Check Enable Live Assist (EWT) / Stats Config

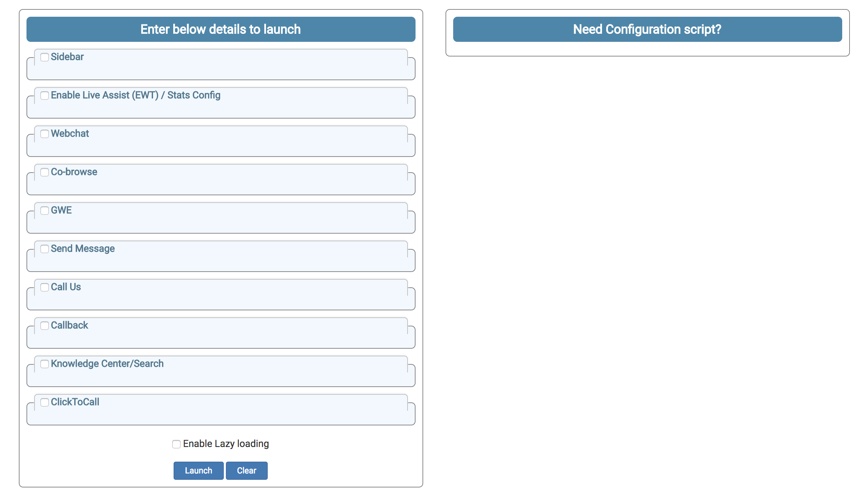45,96
